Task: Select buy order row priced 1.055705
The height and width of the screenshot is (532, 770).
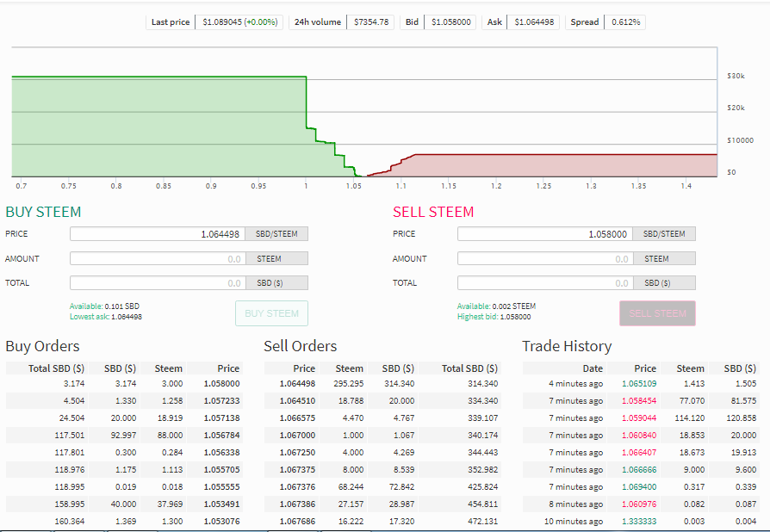Action: coord(124,469)
